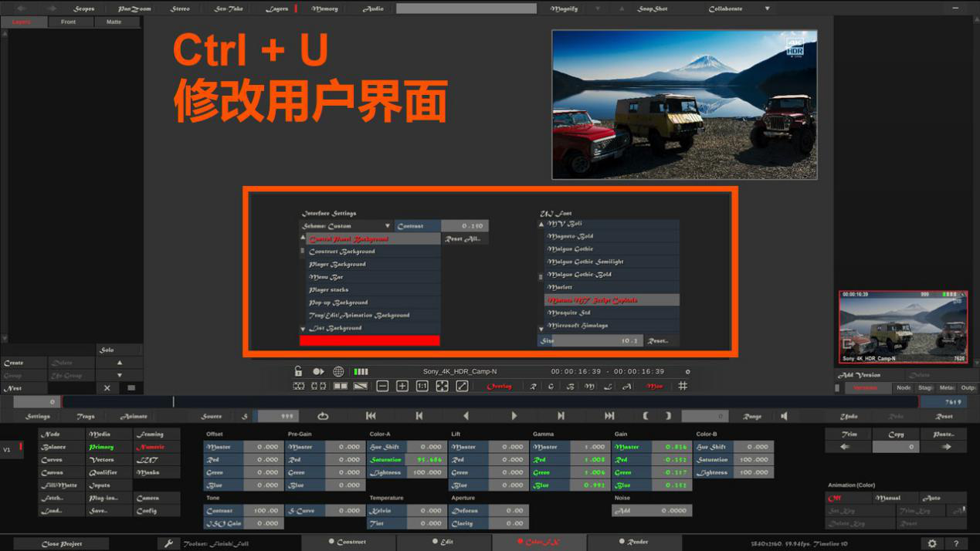This screenshot has height=551, width=980.
Task: Toggle the red Overlay button
Action: (499, 386)
